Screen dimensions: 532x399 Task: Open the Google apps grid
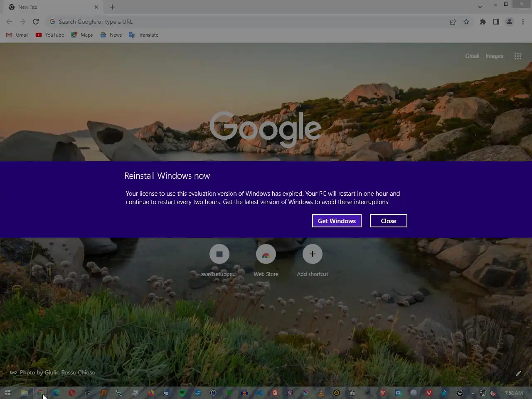tap(517, 56)
